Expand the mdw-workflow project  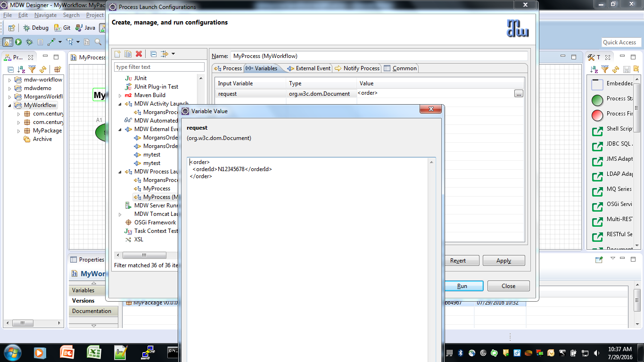[9, 80]
